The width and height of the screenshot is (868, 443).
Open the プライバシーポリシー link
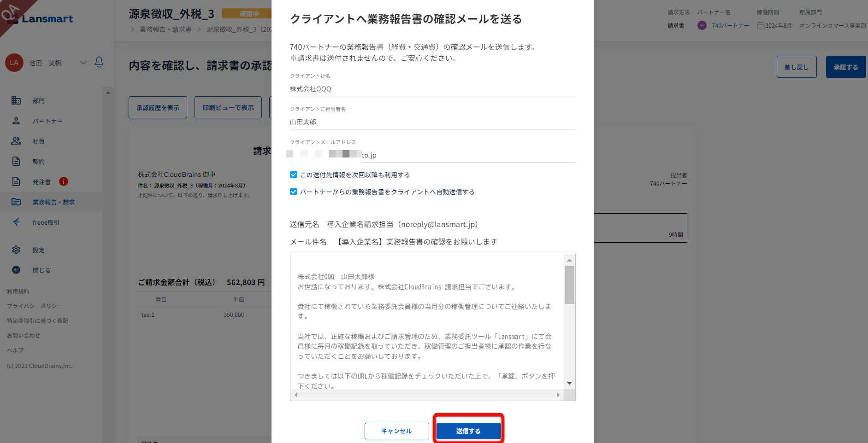(x=35, y=306)
